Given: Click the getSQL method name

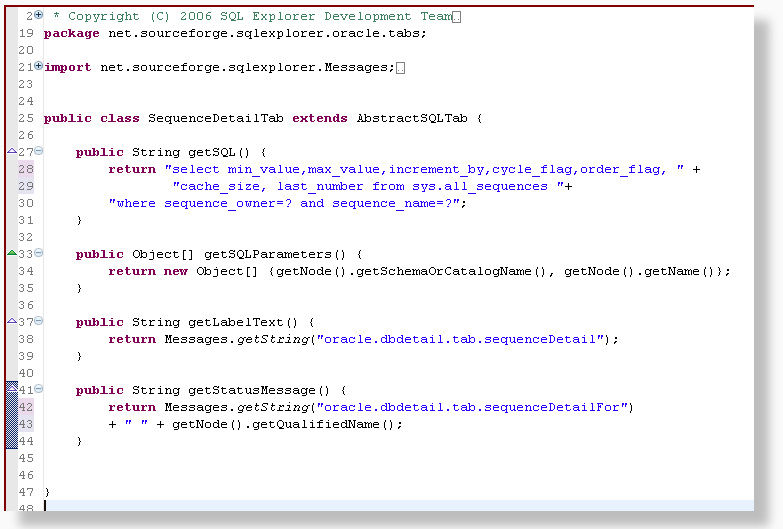Looking at the screenshot, I should [x=212, y=152].
